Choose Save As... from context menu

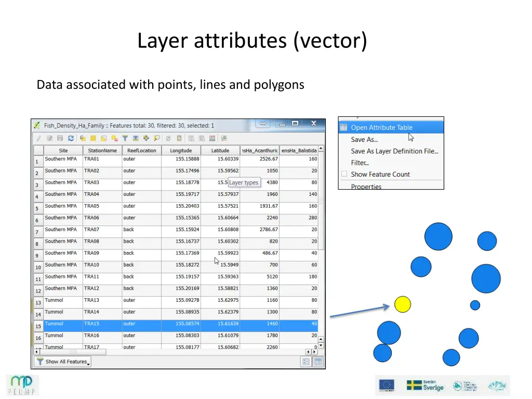(x=364, y=139)
